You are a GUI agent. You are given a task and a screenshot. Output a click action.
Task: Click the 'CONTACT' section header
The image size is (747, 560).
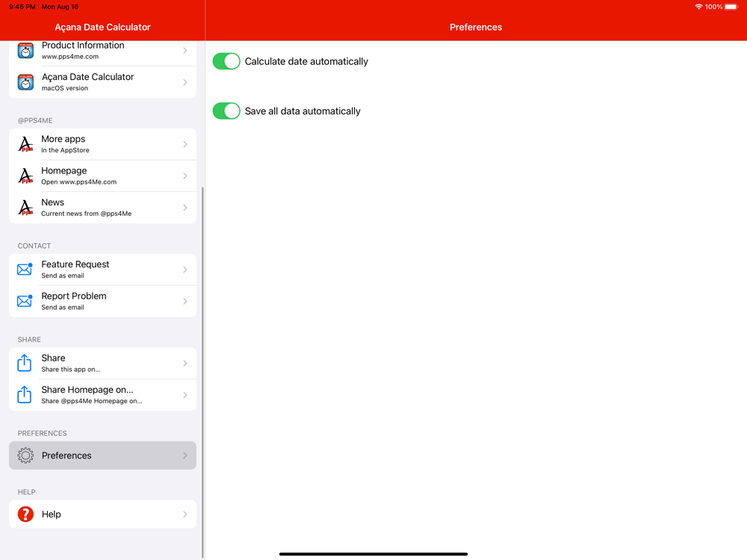pos(34,246)
